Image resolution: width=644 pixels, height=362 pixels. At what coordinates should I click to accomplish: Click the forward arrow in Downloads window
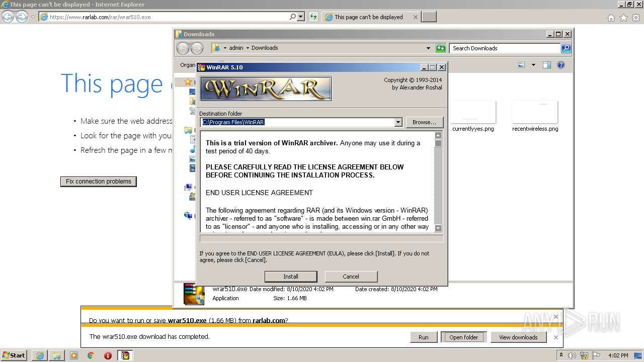(197, 48)
